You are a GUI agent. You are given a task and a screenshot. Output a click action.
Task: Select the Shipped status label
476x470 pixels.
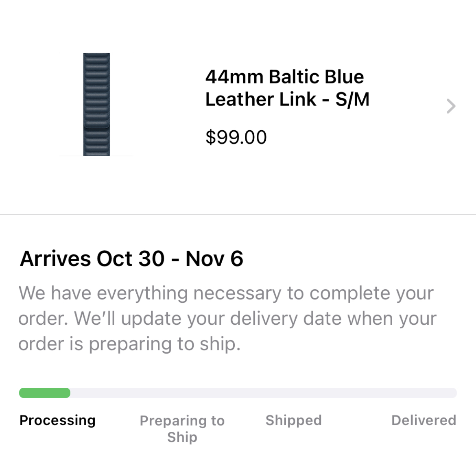(x=294, y=420)
